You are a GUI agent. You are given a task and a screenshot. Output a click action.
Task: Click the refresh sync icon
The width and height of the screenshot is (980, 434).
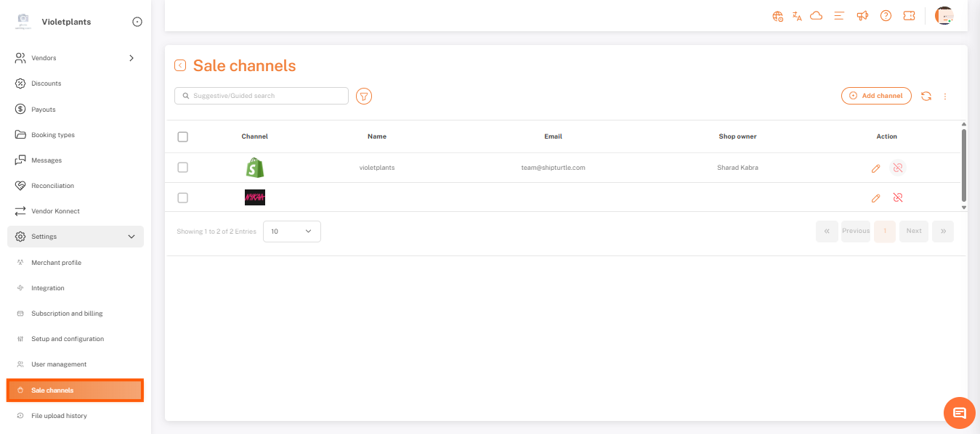(926, 96)
